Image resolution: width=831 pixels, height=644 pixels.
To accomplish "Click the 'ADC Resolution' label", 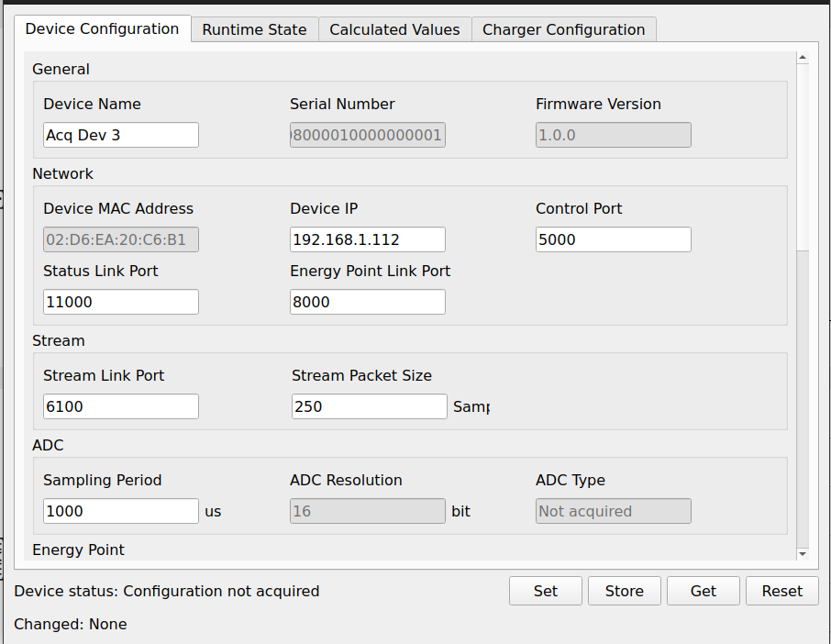I will (346, 480).
